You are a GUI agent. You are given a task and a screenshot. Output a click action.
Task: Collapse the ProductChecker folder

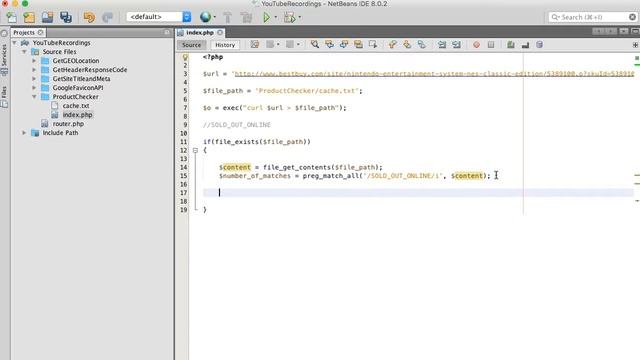point(34,96)
